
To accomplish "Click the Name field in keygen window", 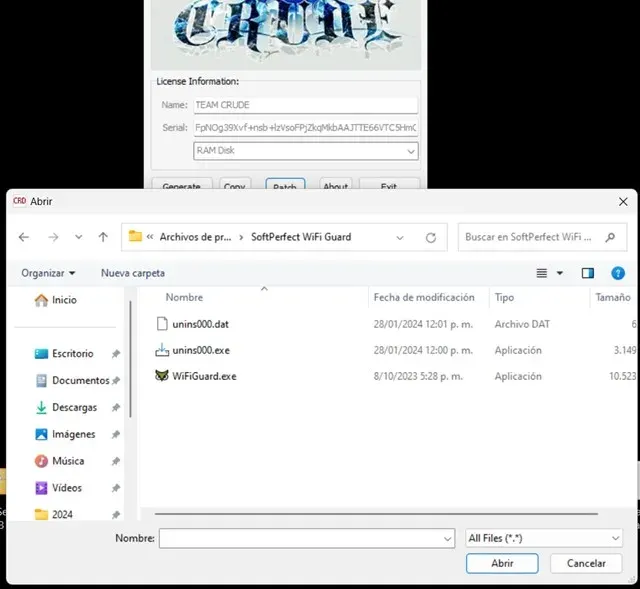I will tap(306, 105).
